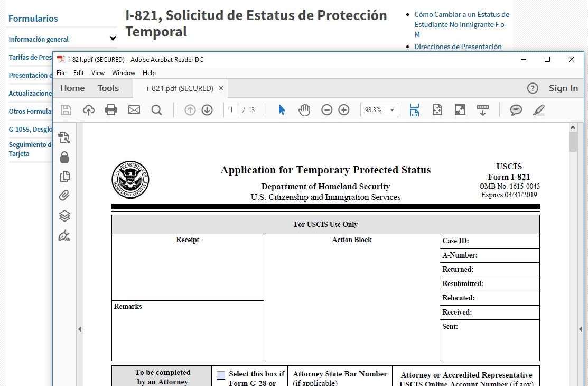Switch to the Tools tab
The height and width of the screenshot is (386, 588).
point(108,88)
